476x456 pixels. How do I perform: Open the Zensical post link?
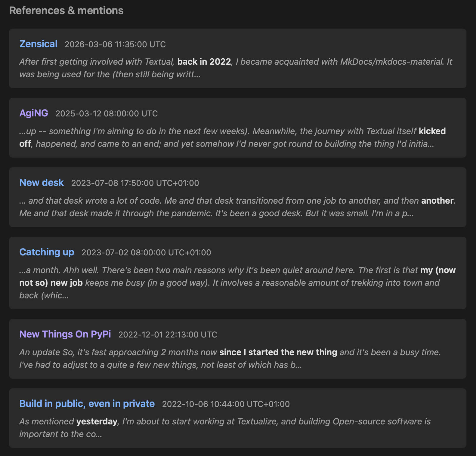point(38,44)
